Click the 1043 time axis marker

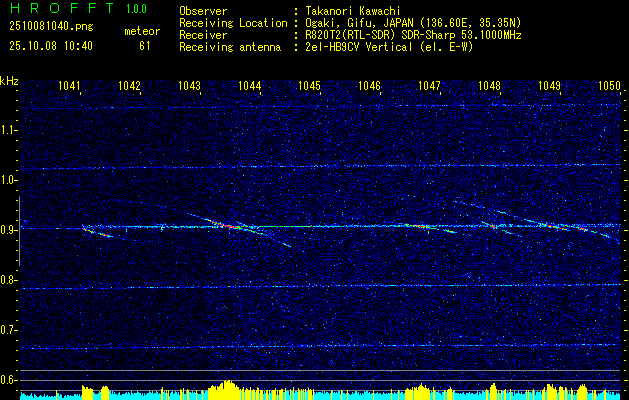point(189,85)
